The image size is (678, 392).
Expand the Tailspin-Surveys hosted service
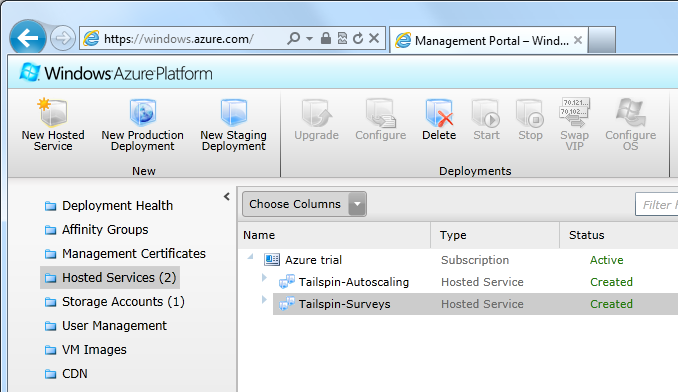coord(264,299)
